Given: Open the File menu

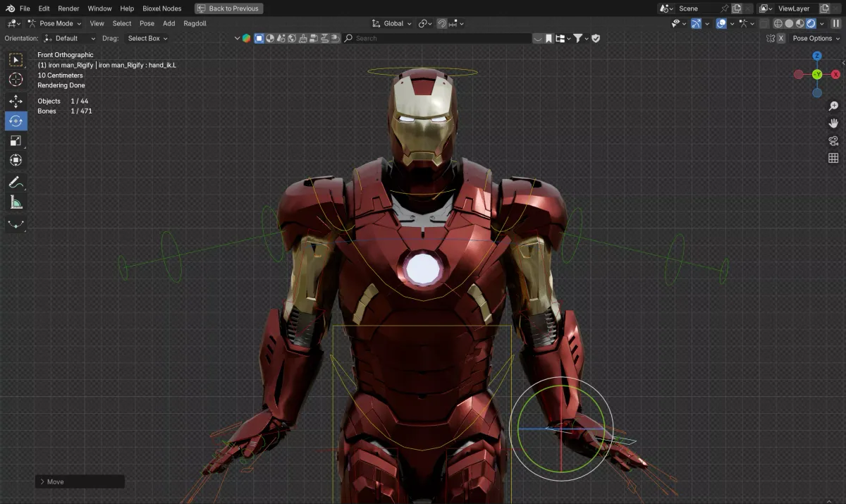Looking at the screenshot, I should [25, 8].
